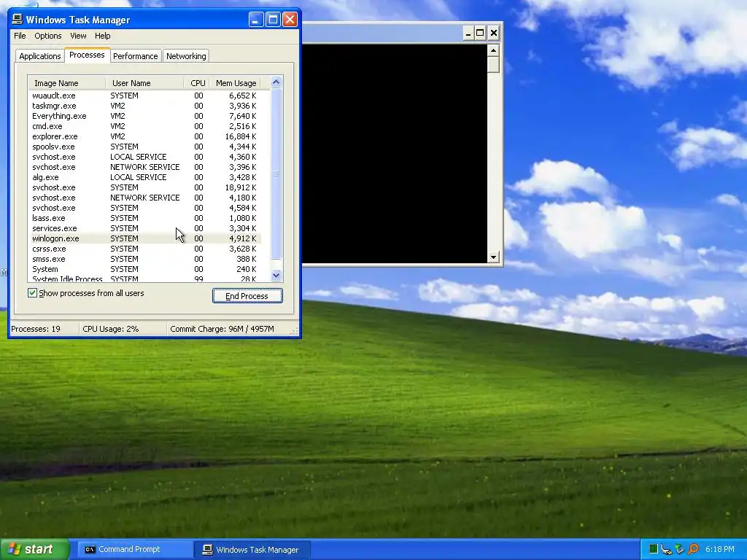Select svchost.exe using 18,912 K

pos(145,187)
